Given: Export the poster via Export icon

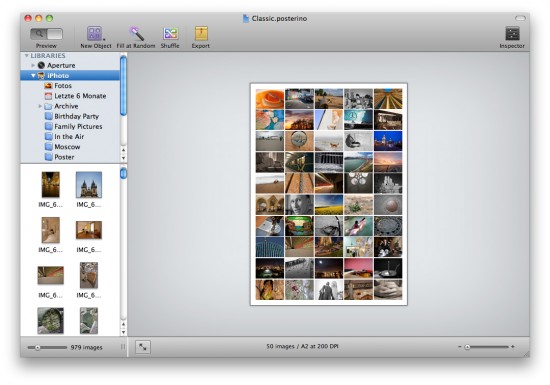Looking at the screenshot, I should 201,33.
